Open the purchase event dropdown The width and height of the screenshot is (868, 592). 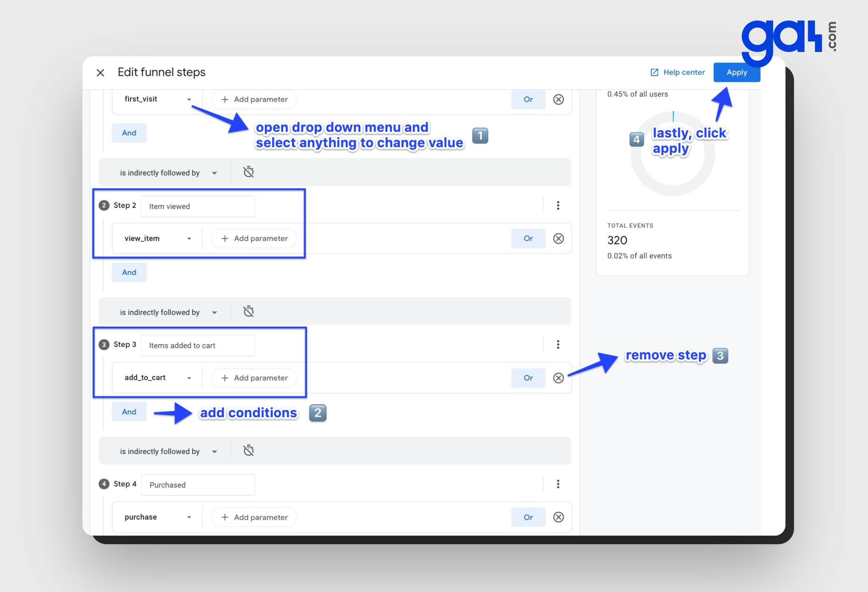tap(157, 517)
